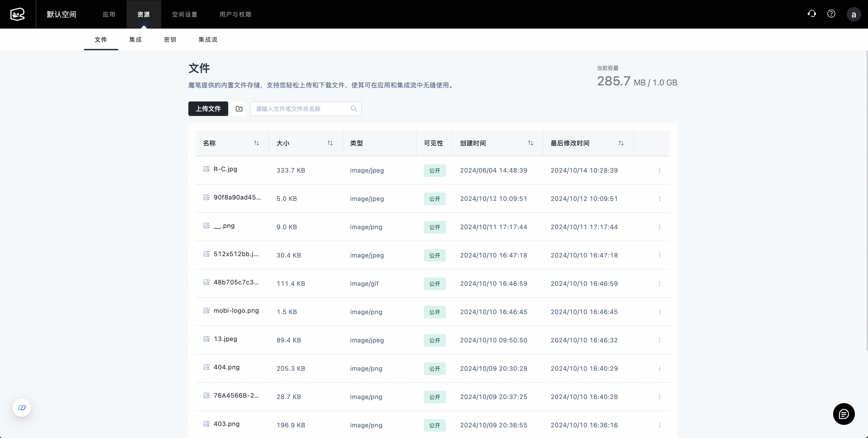Open more options for 404.png
Screen dimensions: 868x438
tap(659, 368)
